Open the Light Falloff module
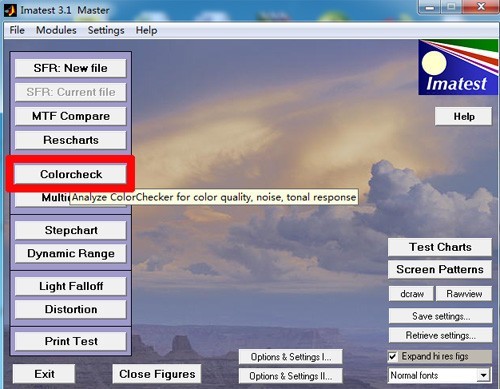The height and width of the screenshot is (389, 500). coord(71,286)
